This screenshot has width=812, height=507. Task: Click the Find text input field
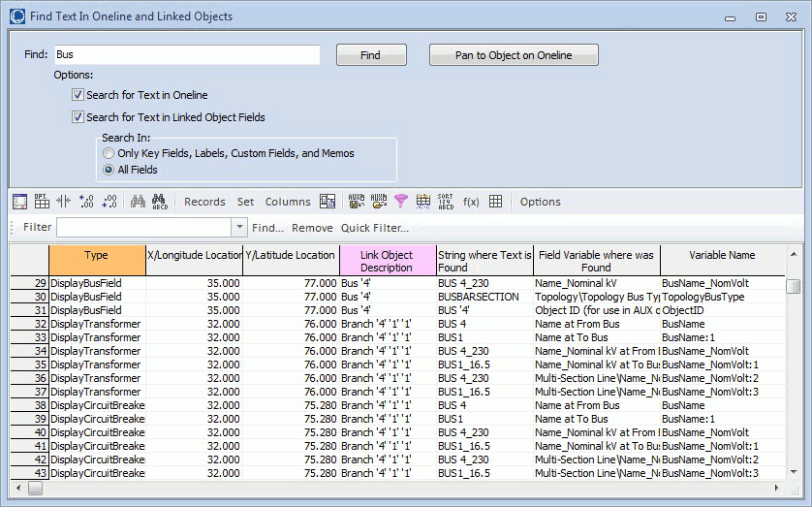186,55
